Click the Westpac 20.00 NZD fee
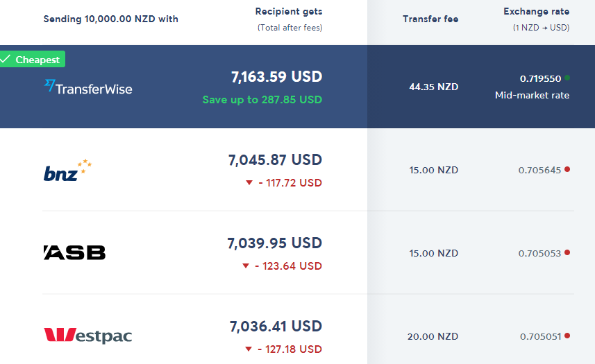The height and width of the screenshot is (364, 595). click(433, 336)
